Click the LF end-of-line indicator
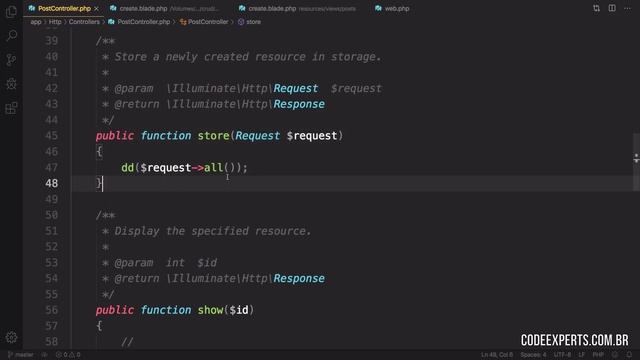This screenshot has height=360, width=640. tap(581, 355)
